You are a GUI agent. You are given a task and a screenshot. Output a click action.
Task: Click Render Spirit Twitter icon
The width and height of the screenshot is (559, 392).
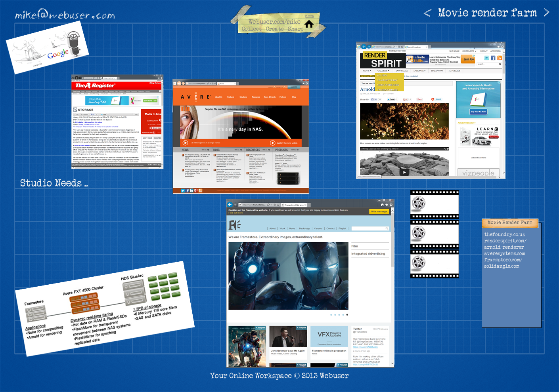[486, 58]
